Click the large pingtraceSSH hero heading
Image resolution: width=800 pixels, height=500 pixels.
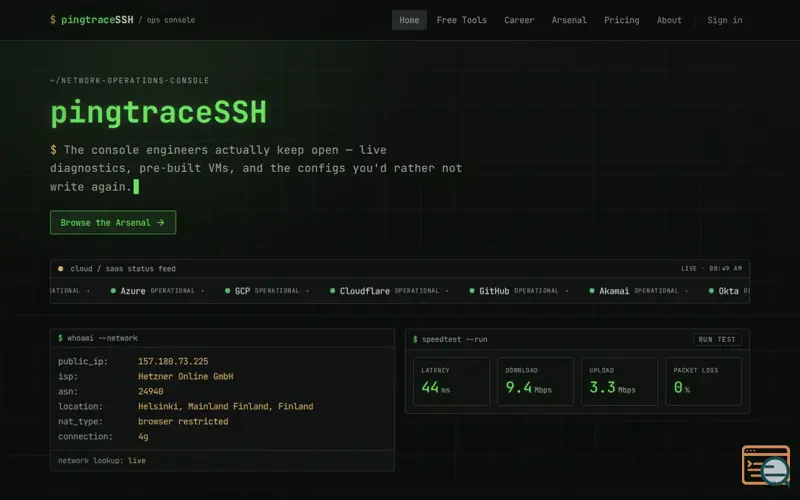coord(159,113)
